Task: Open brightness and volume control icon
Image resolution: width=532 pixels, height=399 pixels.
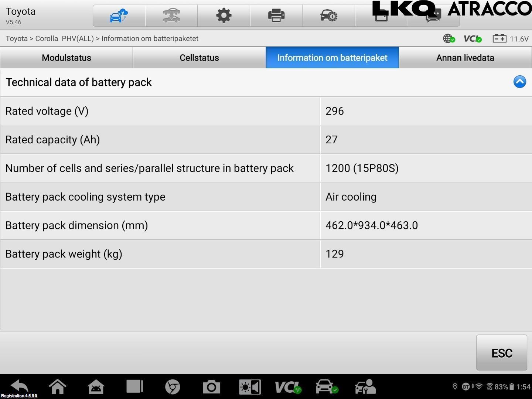Action: pos(250,387)
